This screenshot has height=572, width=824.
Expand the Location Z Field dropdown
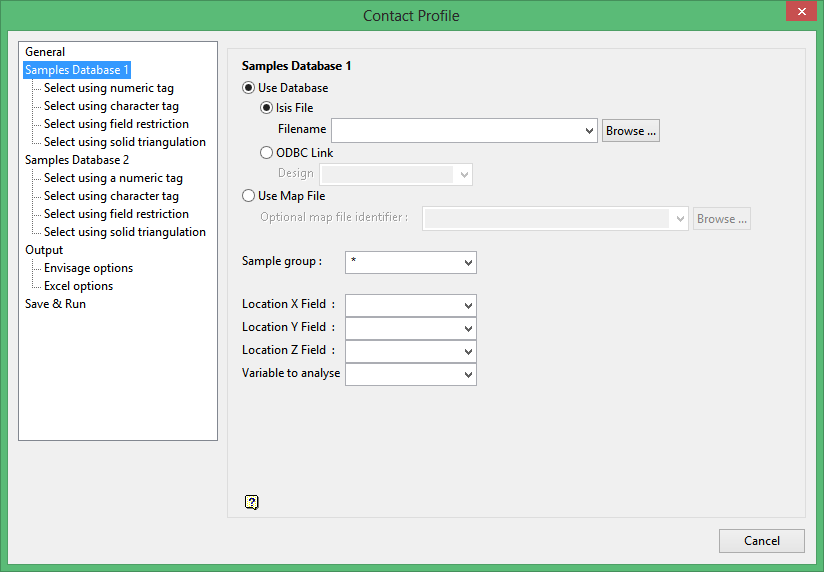[x=468, y=351]
